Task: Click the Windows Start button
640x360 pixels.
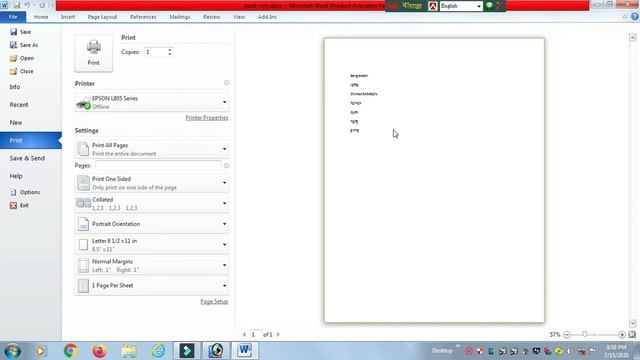Action: pyautogui.click(x=13, y=351)
